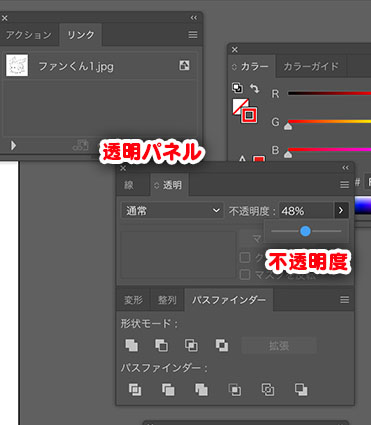Switch to the 変形 tab
Screen dimensions: 371x425
click(133, 300)
